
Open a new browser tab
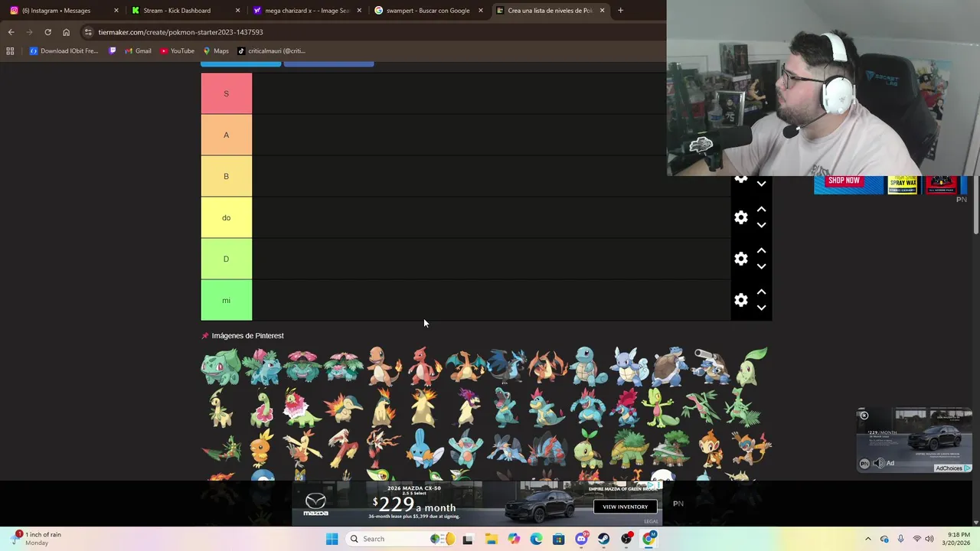[620, 11]
